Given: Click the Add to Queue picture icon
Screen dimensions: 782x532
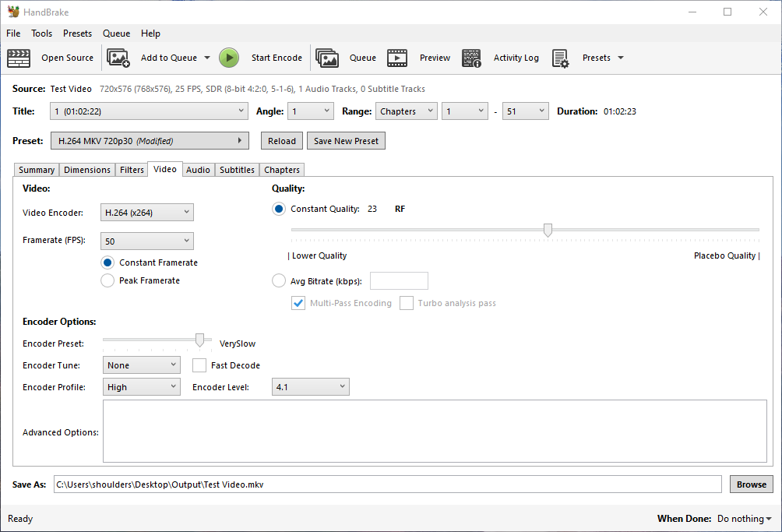Looking at the screenshot, I should tap(118, 58).
